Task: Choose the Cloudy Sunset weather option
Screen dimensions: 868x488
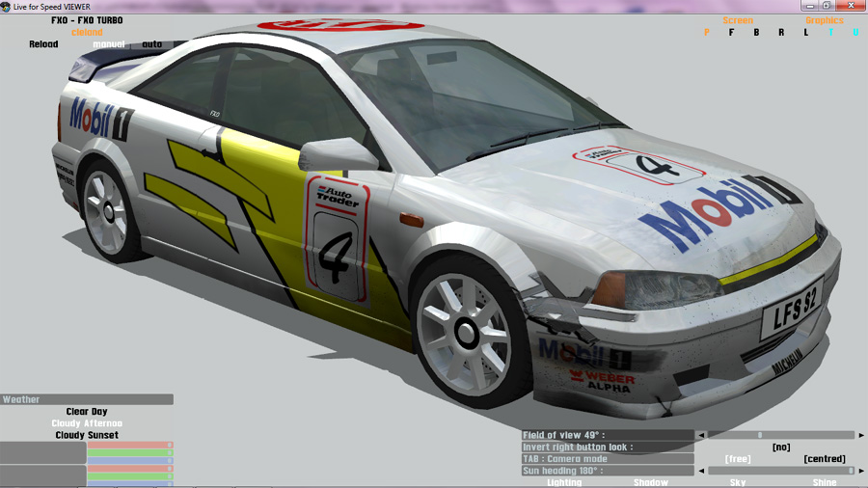Action: [87, 435]
